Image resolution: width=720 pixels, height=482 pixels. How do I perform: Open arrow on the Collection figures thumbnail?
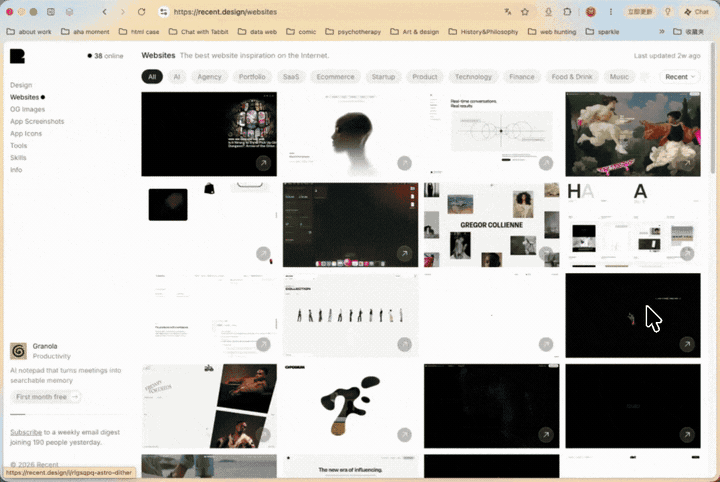(405, 344)
